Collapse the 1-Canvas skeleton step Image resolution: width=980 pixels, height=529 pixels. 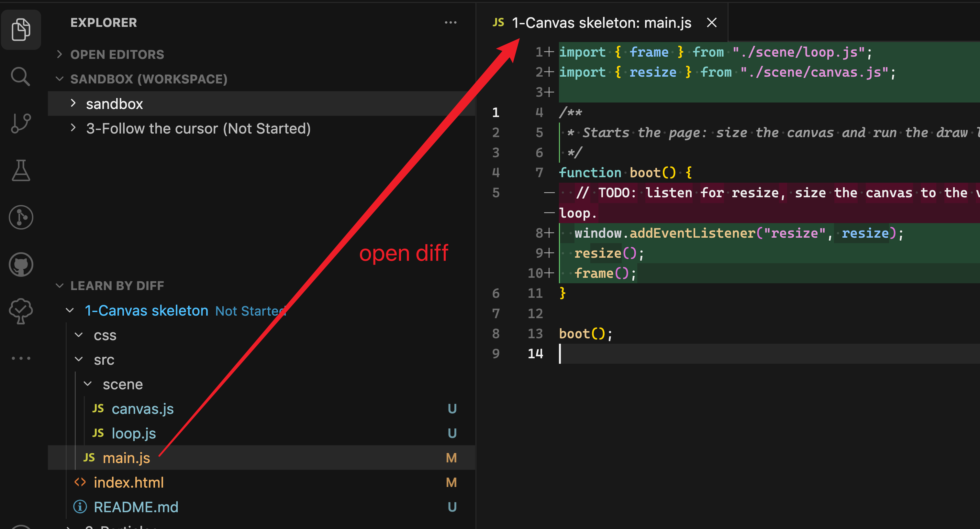pos(70,310)
